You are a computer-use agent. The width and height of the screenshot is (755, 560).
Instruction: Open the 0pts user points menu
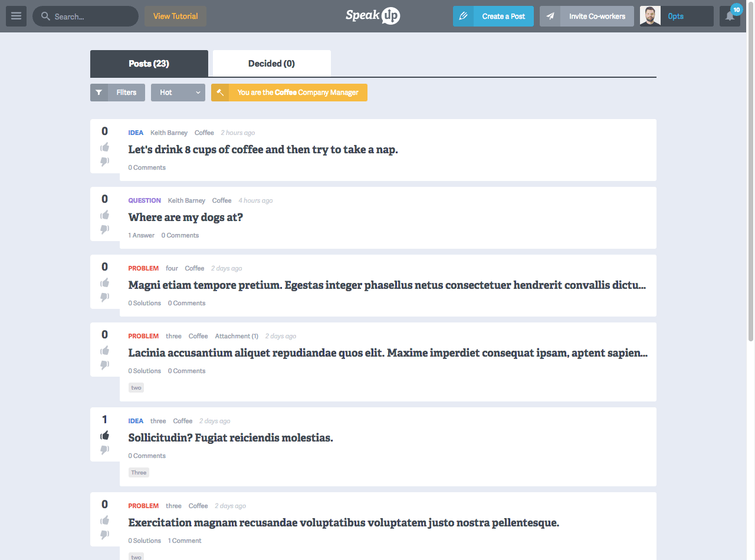point(687,17)
